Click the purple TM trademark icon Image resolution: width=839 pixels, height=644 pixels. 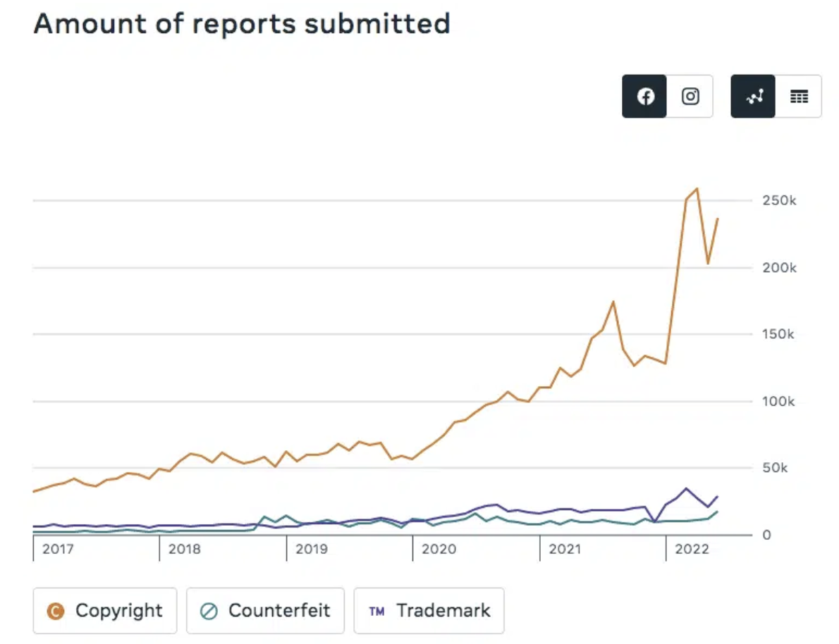376,611
